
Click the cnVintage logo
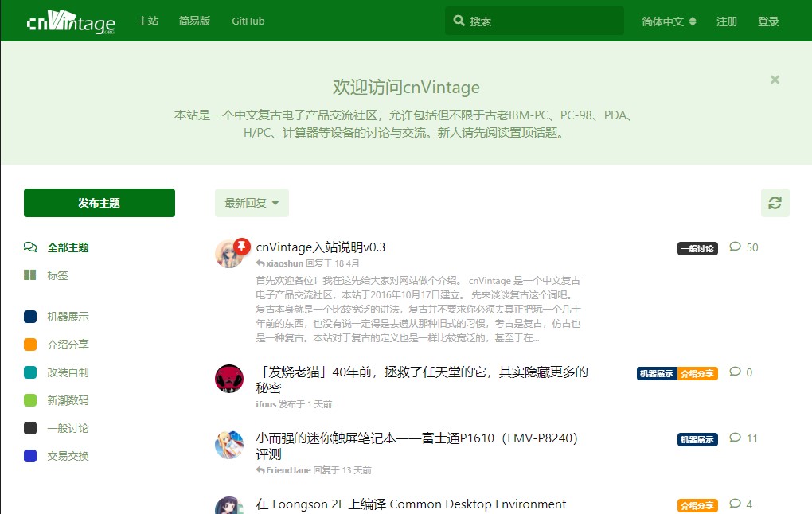click(x=71, y=21)
